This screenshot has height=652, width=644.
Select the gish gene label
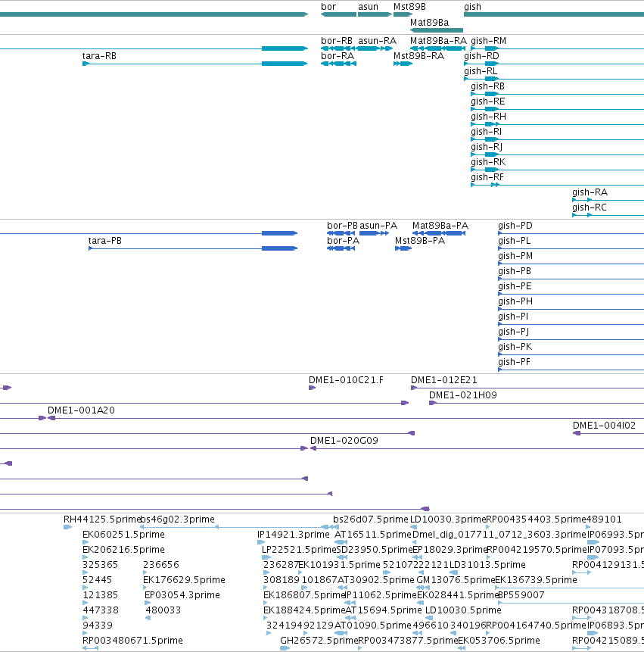472,7
